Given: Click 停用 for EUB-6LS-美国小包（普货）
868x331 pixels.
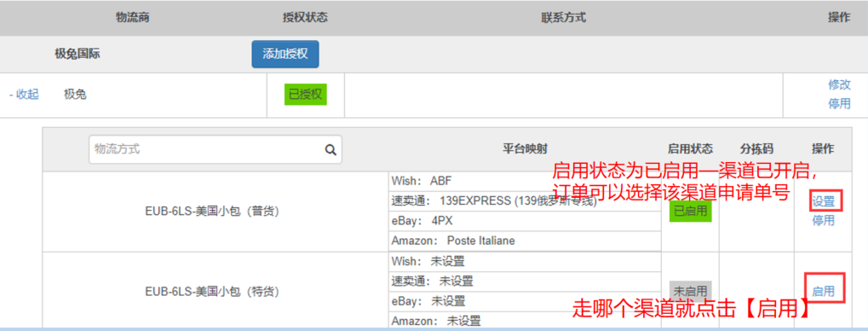Looking at the screenshot, I should [x=823, y=221].
